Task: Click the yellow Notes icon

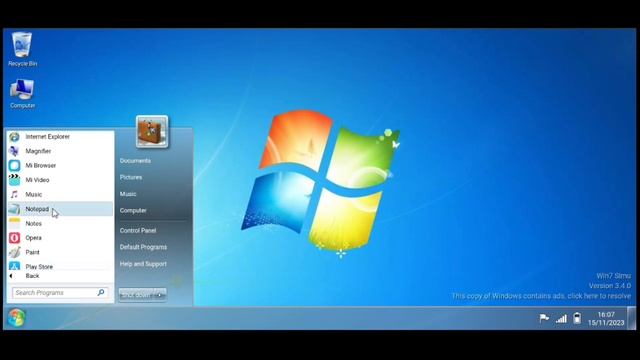Action: click(14, 223)
